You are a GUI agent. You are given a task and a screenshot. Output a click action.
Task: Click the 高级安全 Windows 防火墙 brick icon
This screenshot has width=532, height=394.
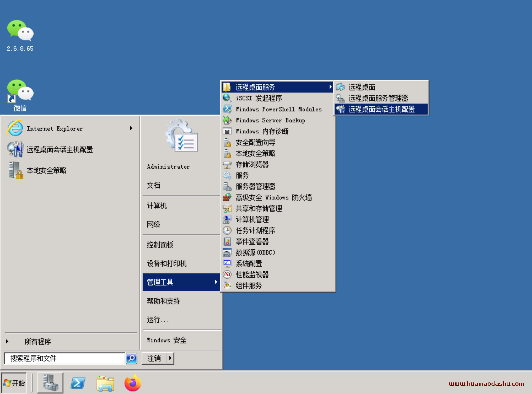(x=227, y=197)
